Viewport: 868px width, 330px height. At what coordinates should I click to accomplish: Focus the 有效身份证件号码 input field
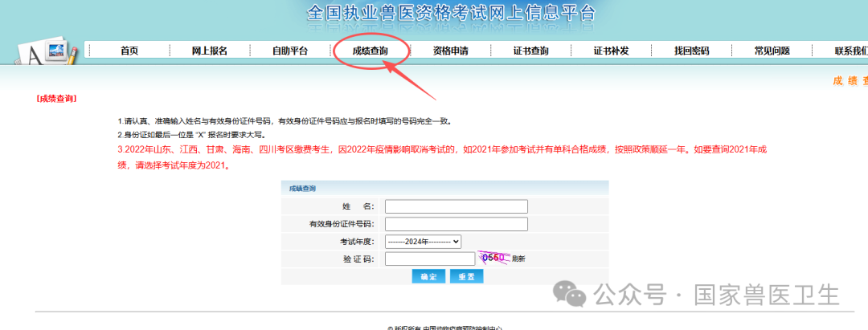457,224
